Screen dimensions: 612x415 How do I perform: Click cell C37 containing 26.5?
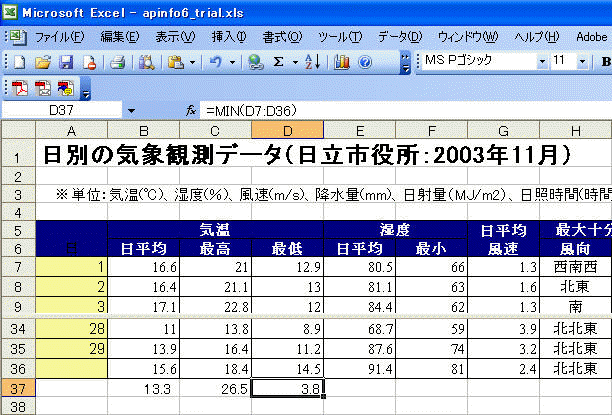click(215, 387)
